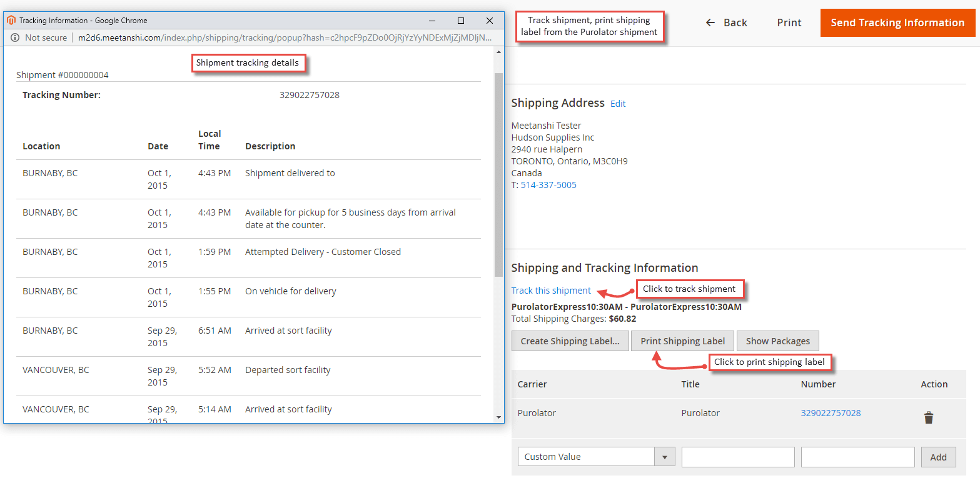Click 'On vehicle for delivery' description
Screen dimensions: 980x478
[291, 291]
